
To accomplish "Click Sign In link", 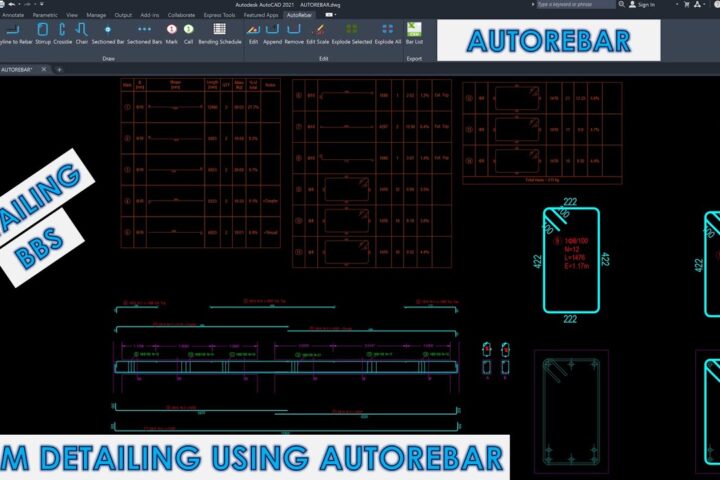I will pos(646,5).
